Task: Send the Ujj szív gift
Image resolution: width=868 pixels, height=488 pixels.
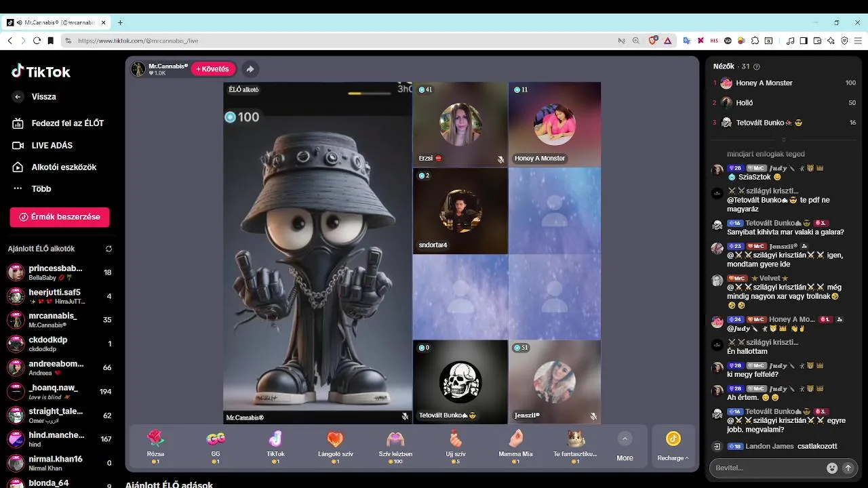Action: coord(455,447)
